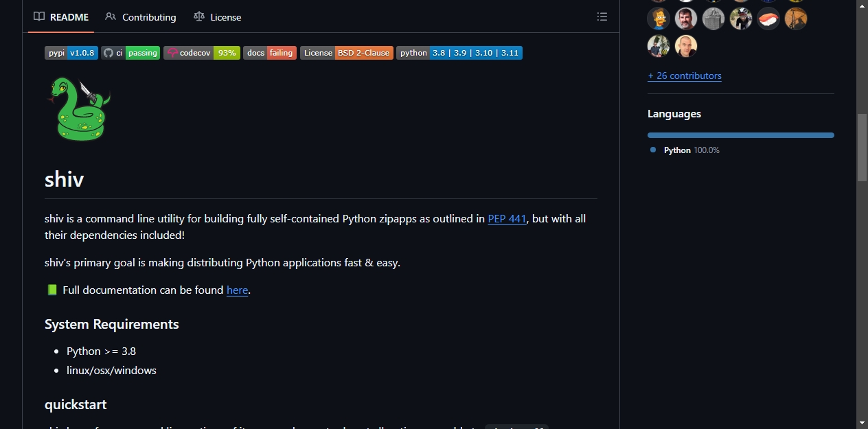Switch to the License tab
Viewport: 868px width, 429px height.
(218, 17)
